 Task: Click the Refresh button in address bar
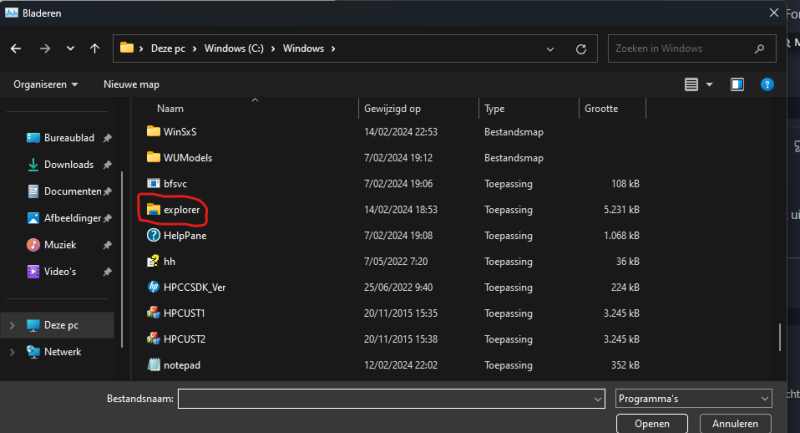point(581,48)
